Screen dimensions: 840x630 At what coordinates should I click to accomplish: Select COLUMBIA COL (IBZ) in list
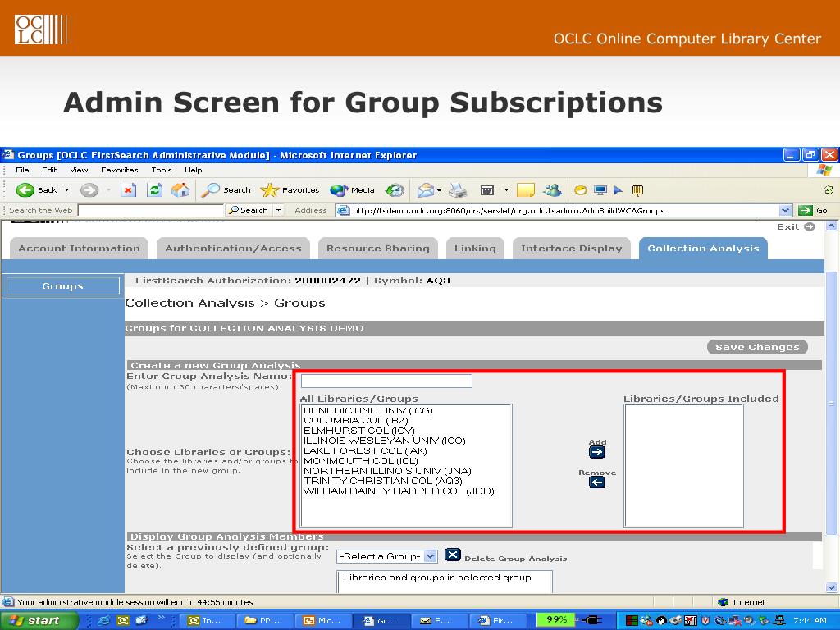[356, 421]
